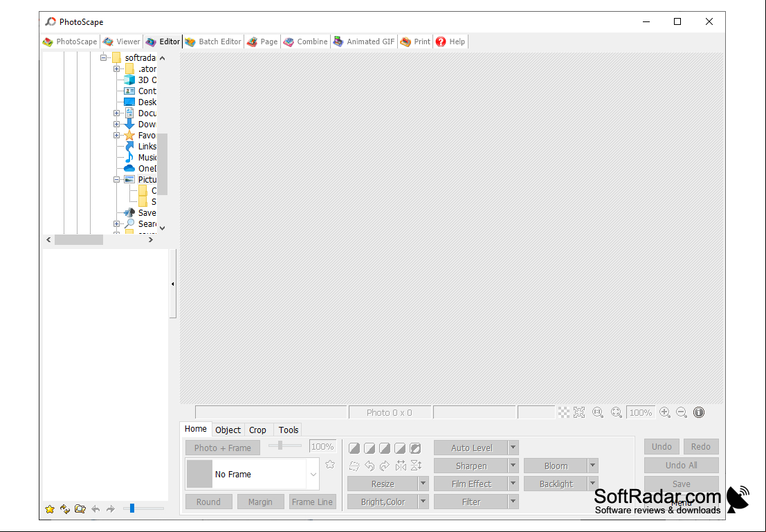Switch to the Batch Editor tab
Image resolution: width=766 pixels, height=532 pixels.
tap(213, 42)
